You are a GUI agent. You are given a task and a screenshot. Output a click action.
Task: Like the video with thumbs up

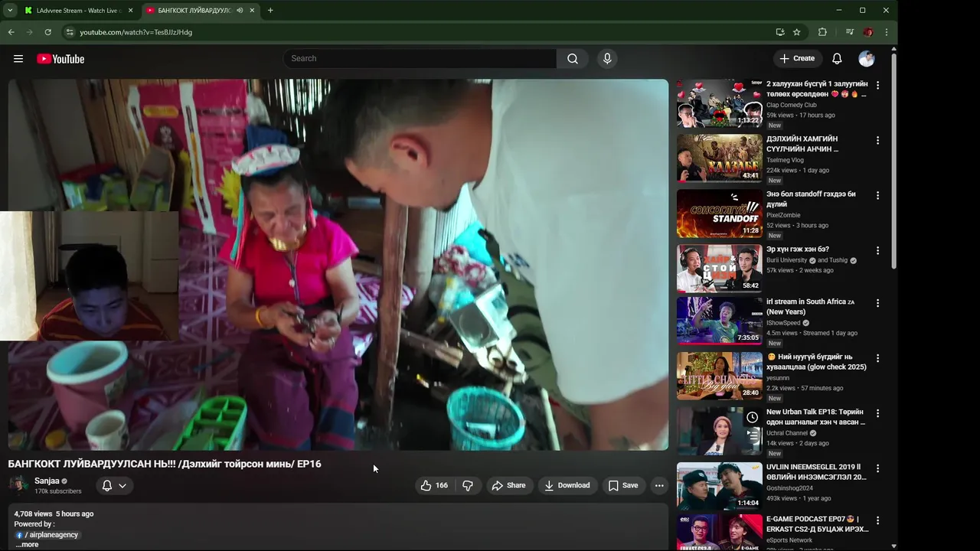coord(434,485)
